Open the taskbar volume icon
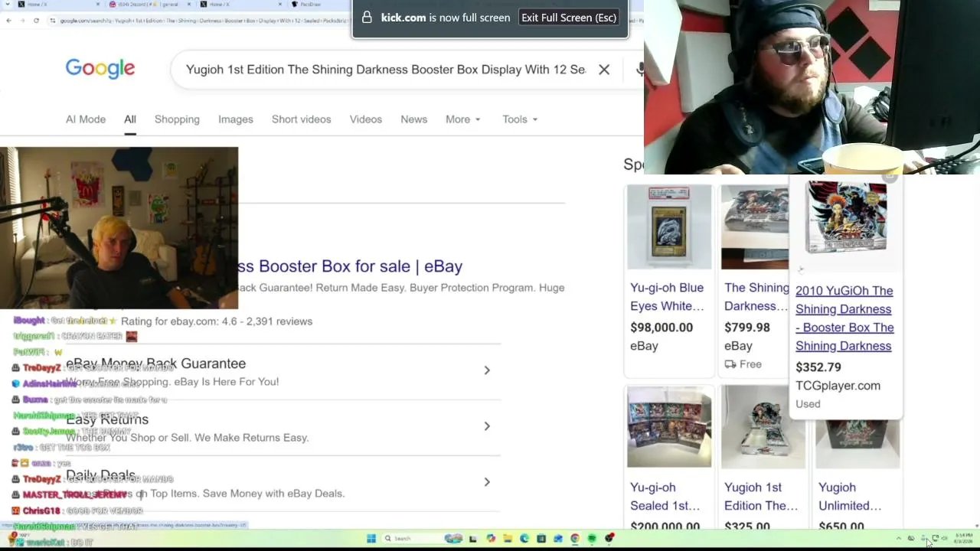The width and height of the screenshot is (980, 551). point(946,539)
